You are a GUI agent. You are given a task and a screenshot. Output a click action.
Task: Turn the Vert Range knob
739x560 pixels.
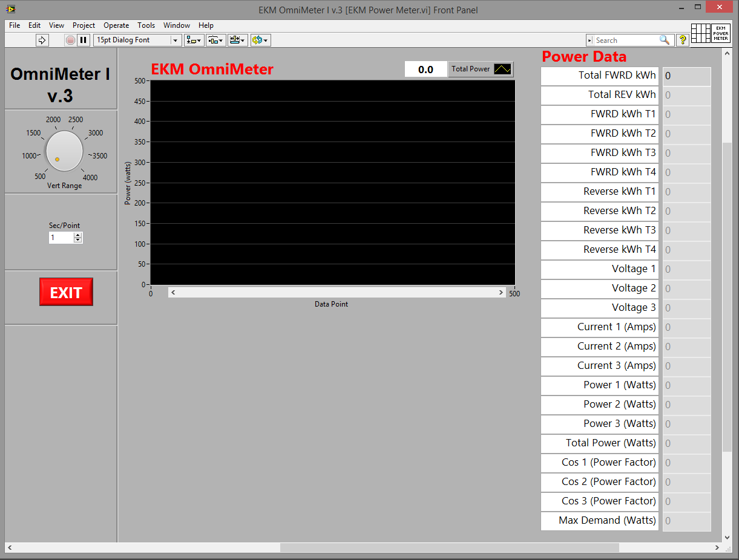[x=64, y=150]
